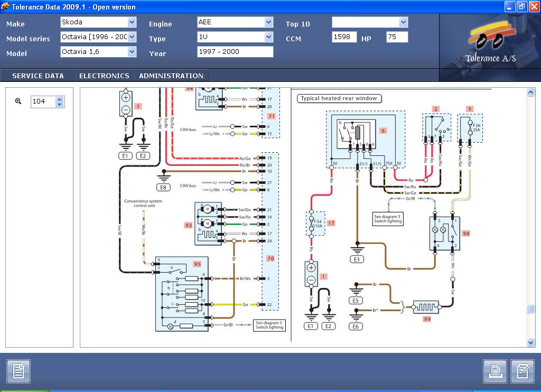
Task: Click component number 6 relay label
Action: pos(383,131)
